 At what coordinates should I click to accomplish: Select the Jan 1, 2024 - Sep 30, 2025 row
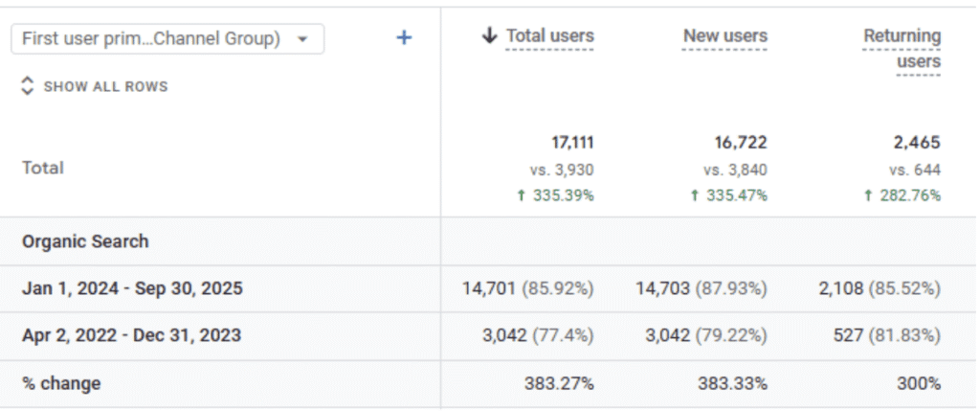pyautogui.click(x=132, y=288)
